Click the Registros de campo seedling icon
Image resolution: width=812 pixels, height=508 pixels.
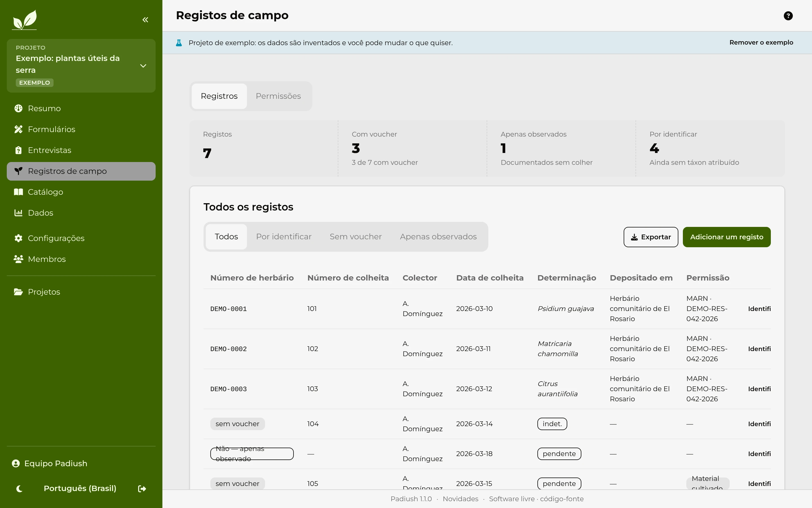click(18, 171)
